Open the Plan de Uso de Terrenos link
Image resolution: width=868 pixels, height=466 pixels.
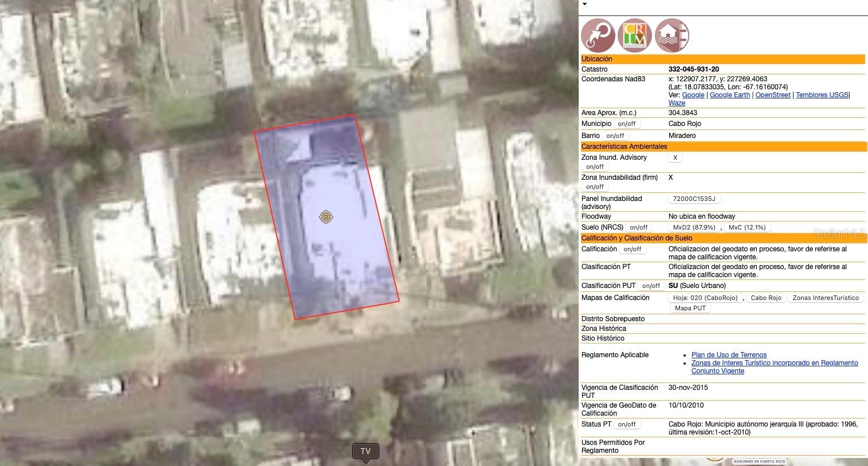729,355
